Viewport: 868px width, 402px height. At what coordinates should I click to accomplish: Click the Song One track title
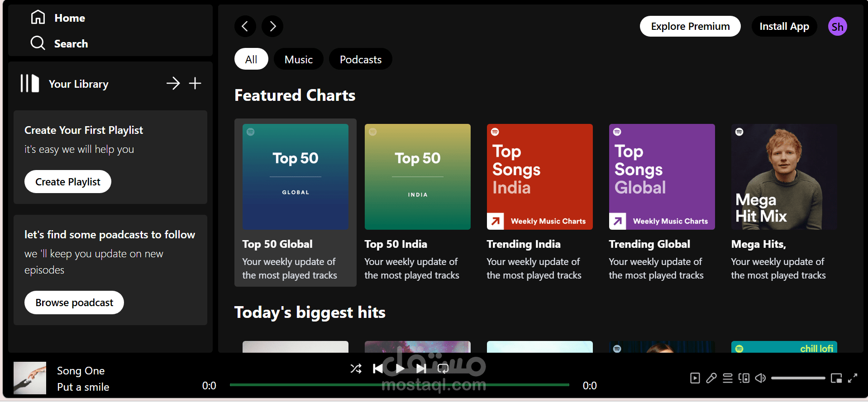coord(81,371)
